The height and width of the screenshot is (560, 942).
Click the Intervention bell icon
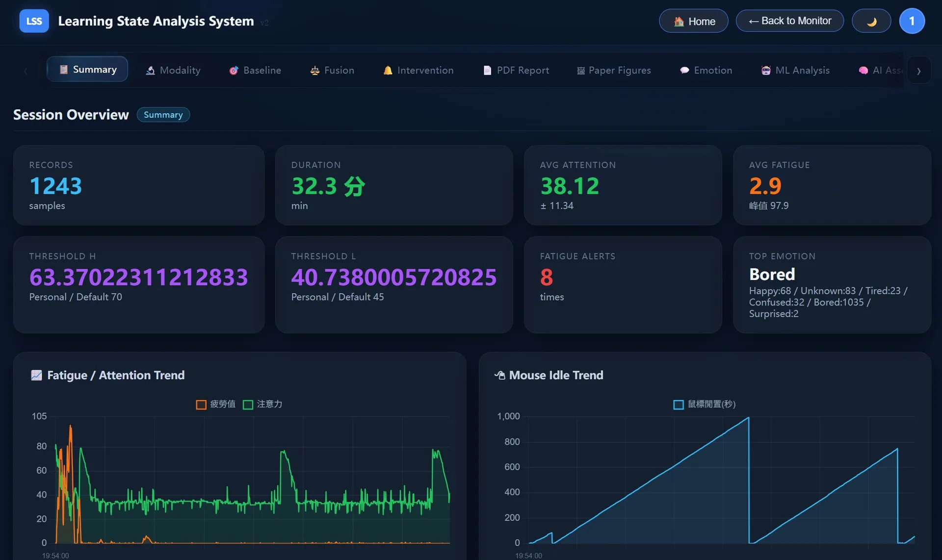pos(388,71)
